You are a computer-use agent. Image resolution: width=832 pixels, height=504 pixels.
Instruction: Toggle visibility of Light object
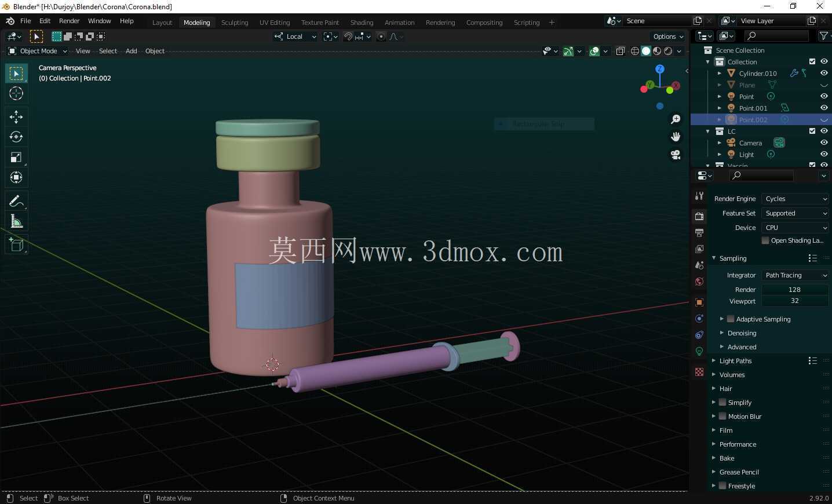click(x=824, y=154)
